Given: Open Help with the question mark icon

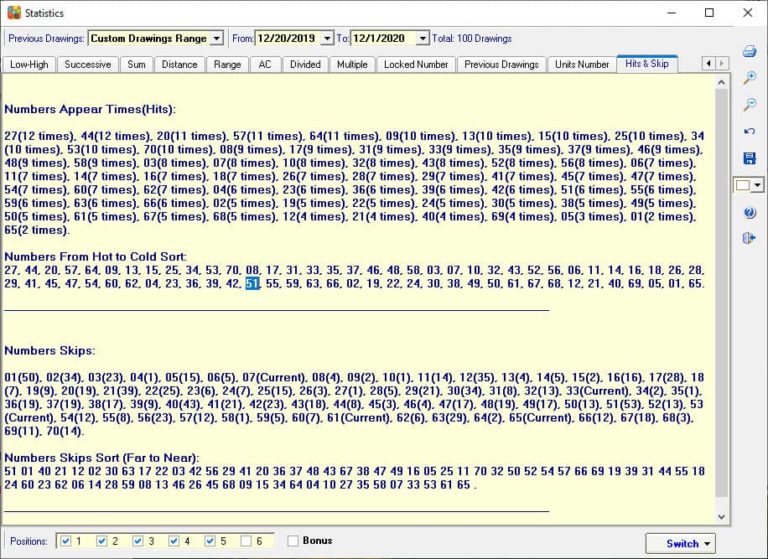Looking at the screenshot, I should pyautogui.click(x=749, y=212).
